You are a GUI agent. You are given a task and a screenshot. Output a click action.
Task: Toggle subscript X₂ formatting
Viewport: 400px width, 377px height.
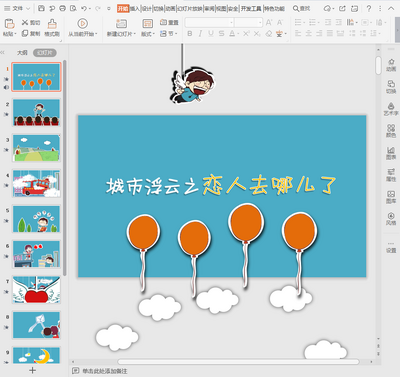pyautogui.click(x=257, y=34)
